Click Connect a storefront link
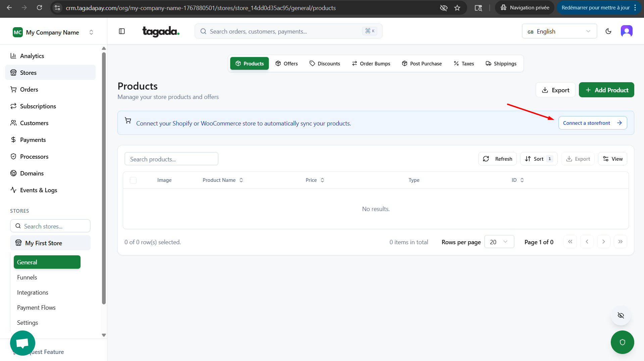The width and height of the screenshot is (644, 361). coord(592,123)
